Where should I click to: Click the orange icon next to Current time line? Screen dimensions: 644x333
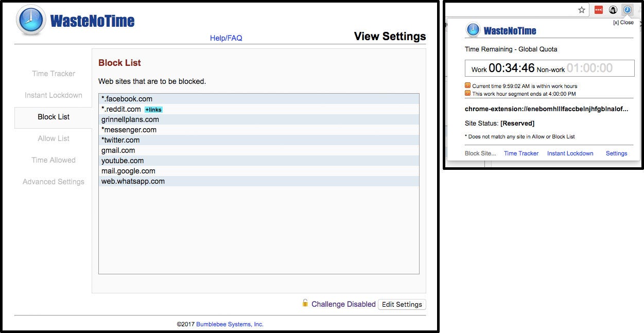click(467, 85)
